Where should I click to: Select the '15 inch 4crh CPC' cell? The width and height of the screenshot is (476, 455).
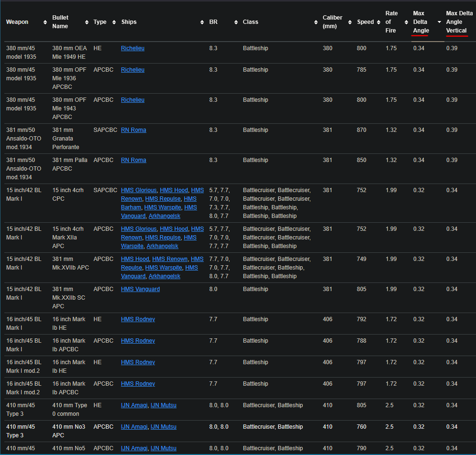click(x=68, y=195)
